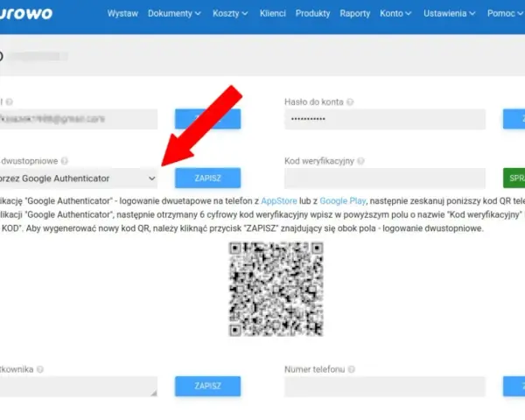Show help icon beside the email label

click(10, 101)
